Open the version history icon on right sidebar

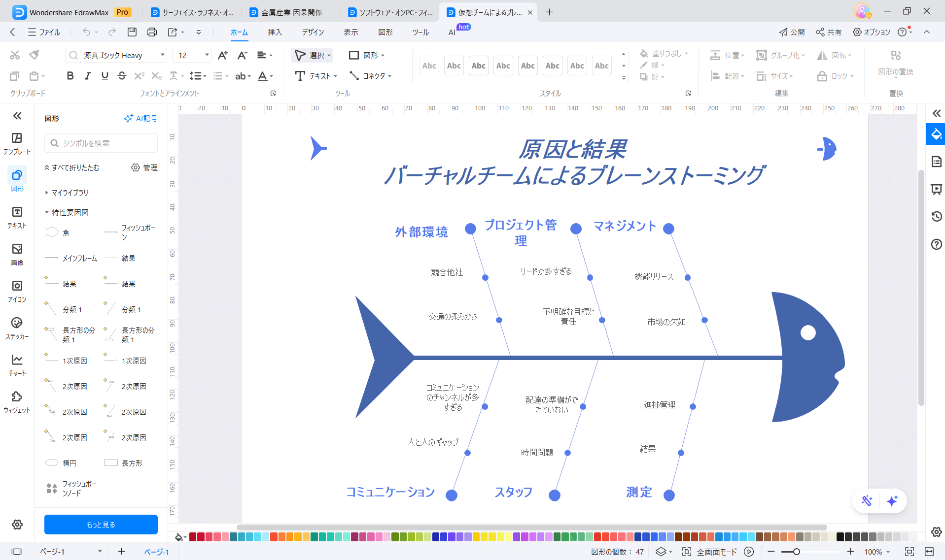coord(936,216)
